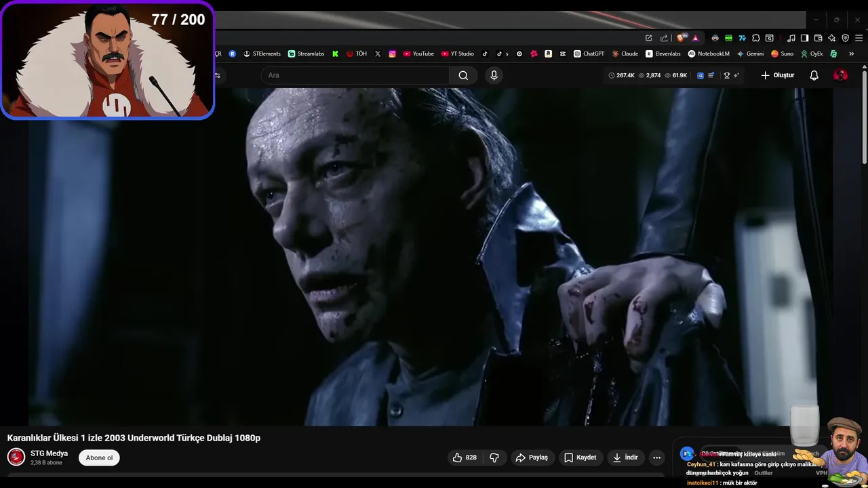Click the Brave Shields lion icon
The height and width of the screenshot is (488, 868).
(680, 38)
